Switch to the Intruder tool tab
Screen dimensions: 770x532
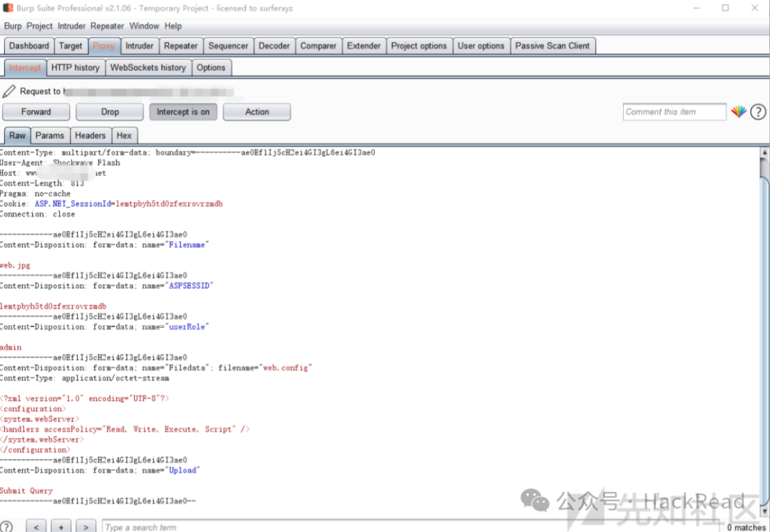point(140,46)
